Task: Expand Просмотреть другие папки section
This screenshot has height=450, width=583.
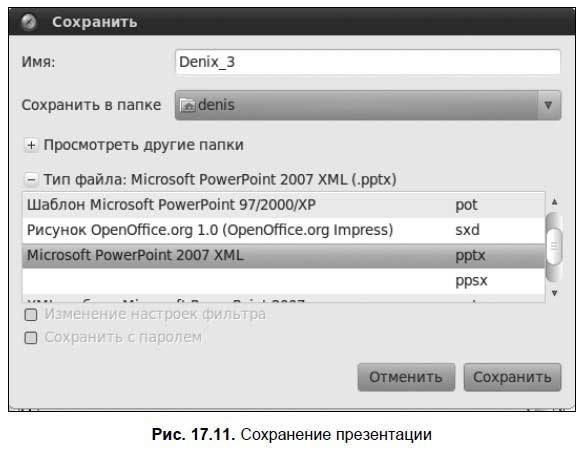Action: tap(144, 145)
